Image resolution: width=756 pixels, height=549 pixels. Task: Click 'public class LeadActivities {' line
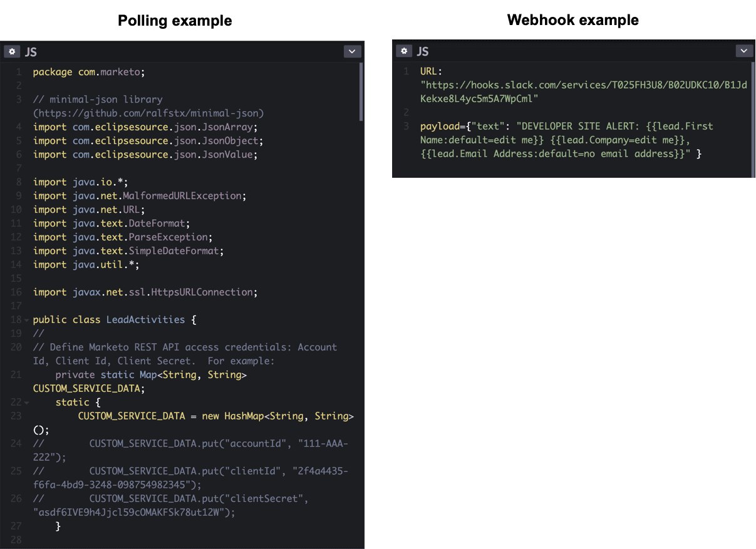(x=115, y=320)
